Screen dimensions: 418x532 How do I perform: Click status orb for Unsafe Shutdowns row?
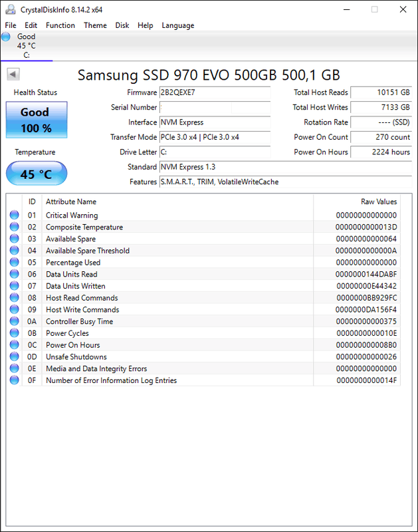point(14,356)
